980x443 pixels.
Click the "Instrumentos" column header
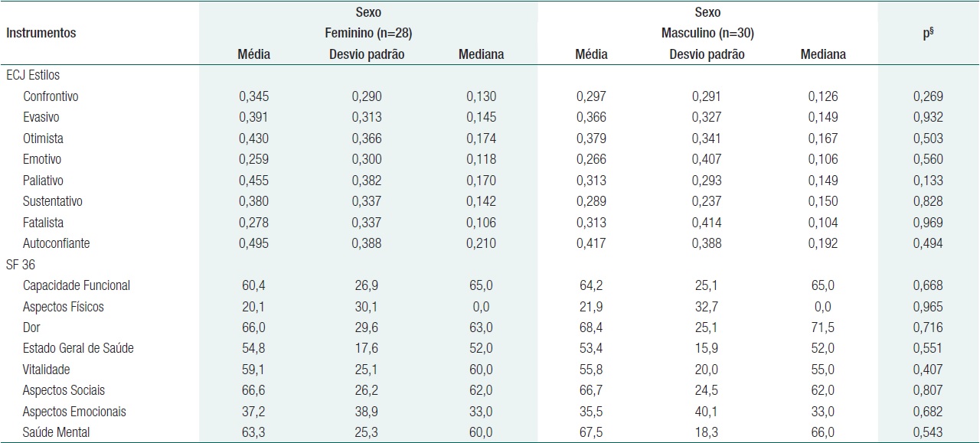(x=41, y=34)
